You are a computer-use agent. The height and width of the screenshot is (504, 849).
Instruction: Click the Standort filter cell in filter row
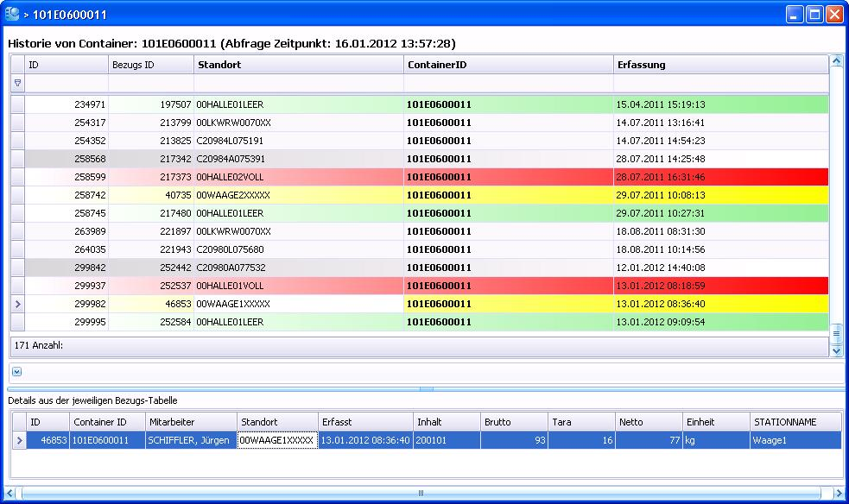pyautogui.click(x=298, y=84)
